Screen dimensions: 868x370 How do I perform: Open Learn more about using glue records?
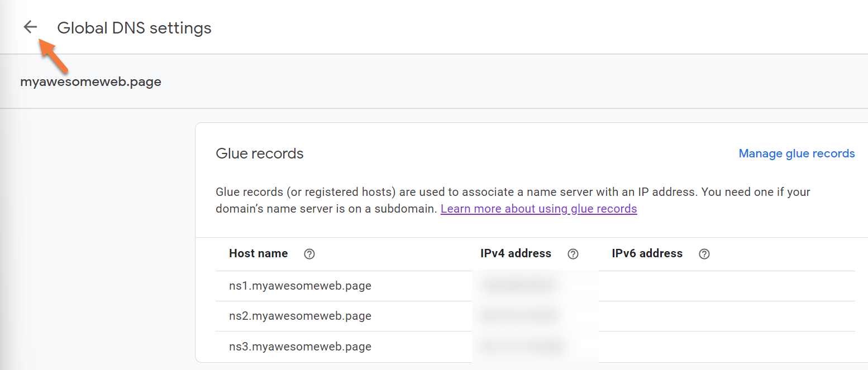coord(538,209)
